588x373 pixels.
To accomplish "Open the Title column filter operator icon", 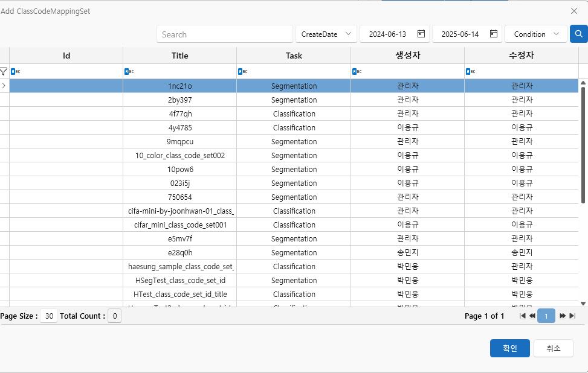I will coord(129,71).
